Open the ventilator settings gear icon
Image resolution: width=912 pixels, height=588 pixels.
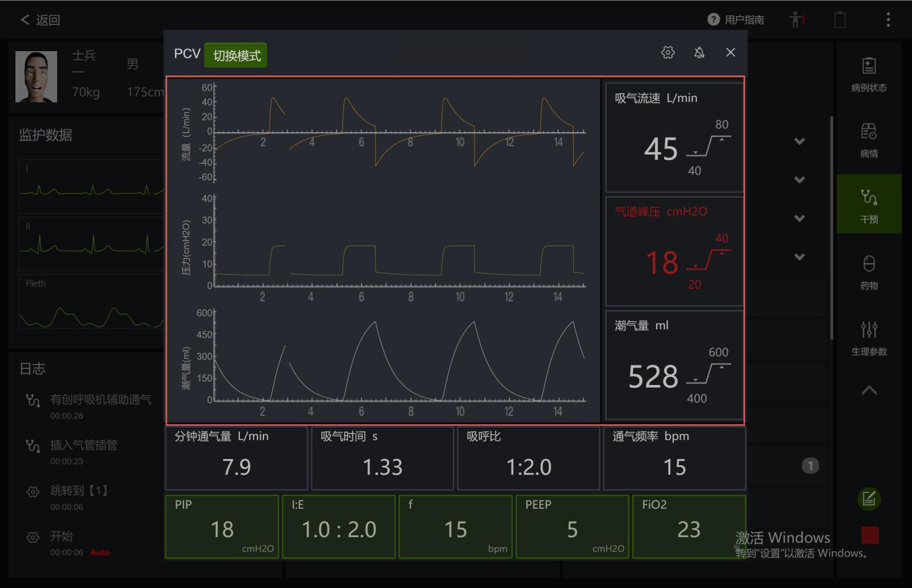pos(667,52)
